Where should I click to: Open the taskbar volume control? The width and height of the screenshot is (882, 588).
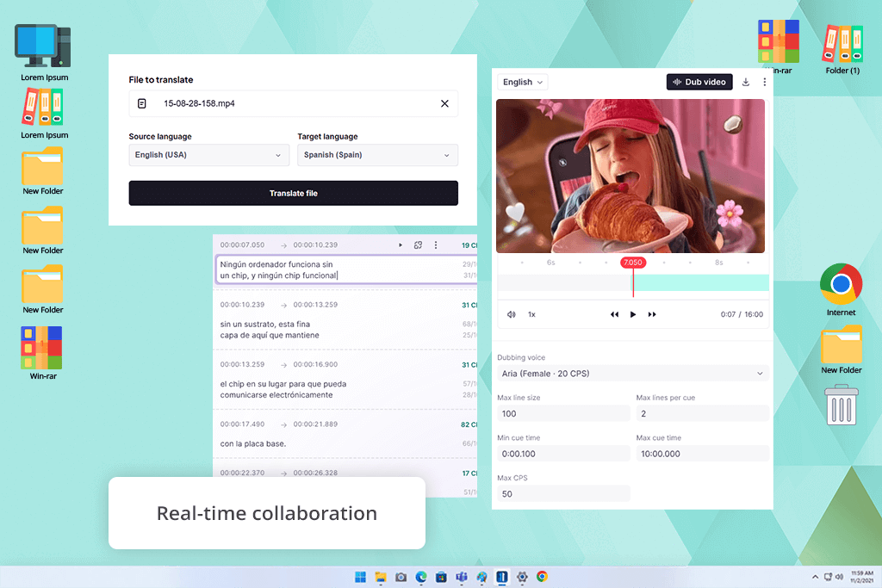[x=839, y=577]
